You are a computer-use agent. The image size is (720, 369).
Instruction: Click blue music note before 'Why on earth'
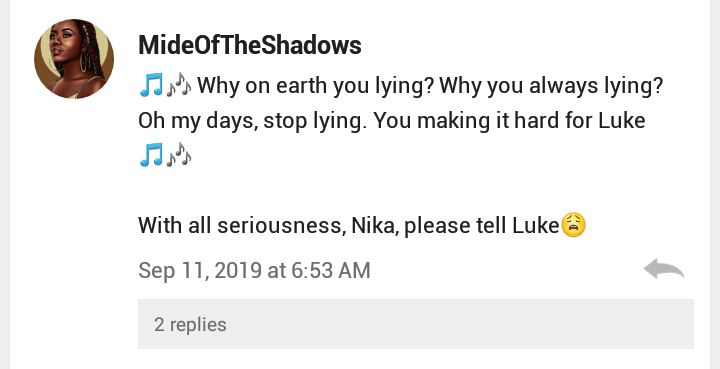(x=151, y=85)
